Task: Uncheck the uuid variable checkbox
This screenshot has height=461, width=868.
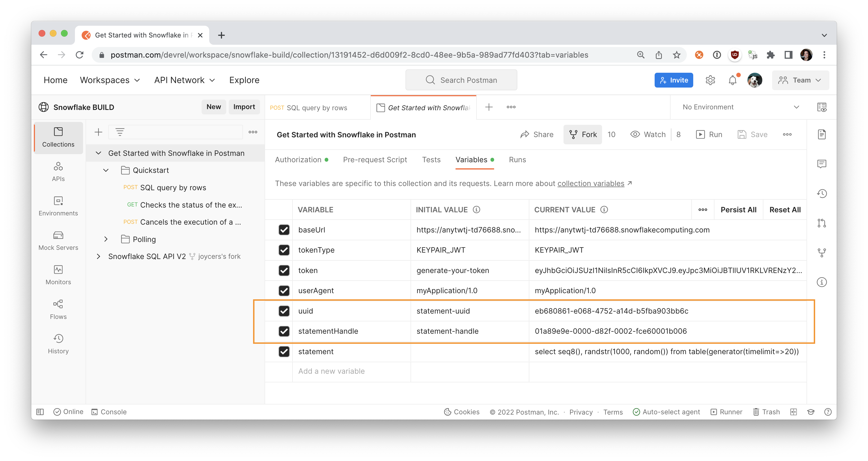Action: click(x=284, y=311)
